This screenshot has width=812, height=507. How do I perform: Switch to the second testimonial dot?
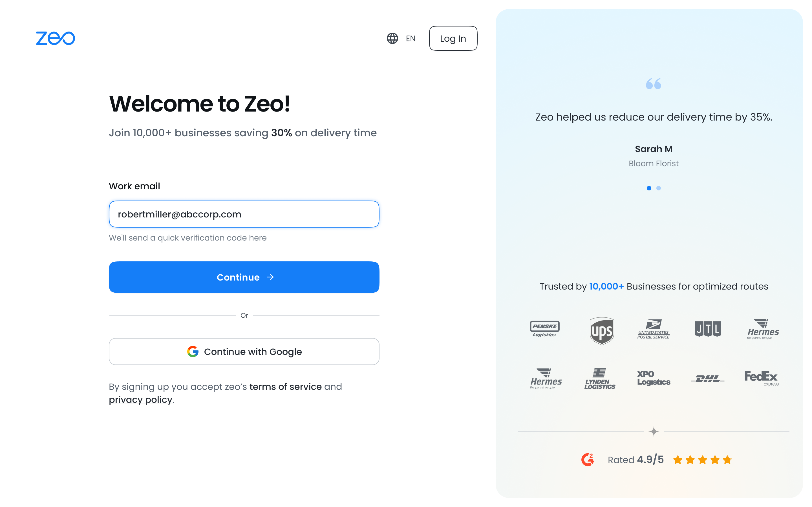click(x=659, y=188)
